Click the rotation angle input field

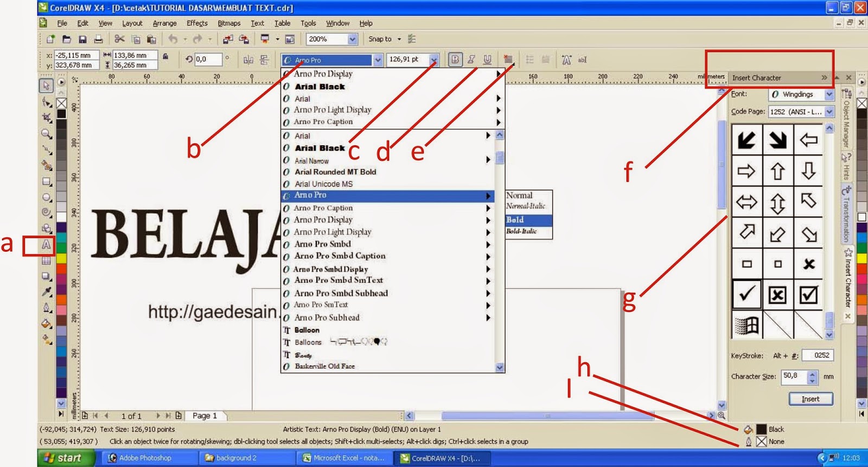click(208, 60)
